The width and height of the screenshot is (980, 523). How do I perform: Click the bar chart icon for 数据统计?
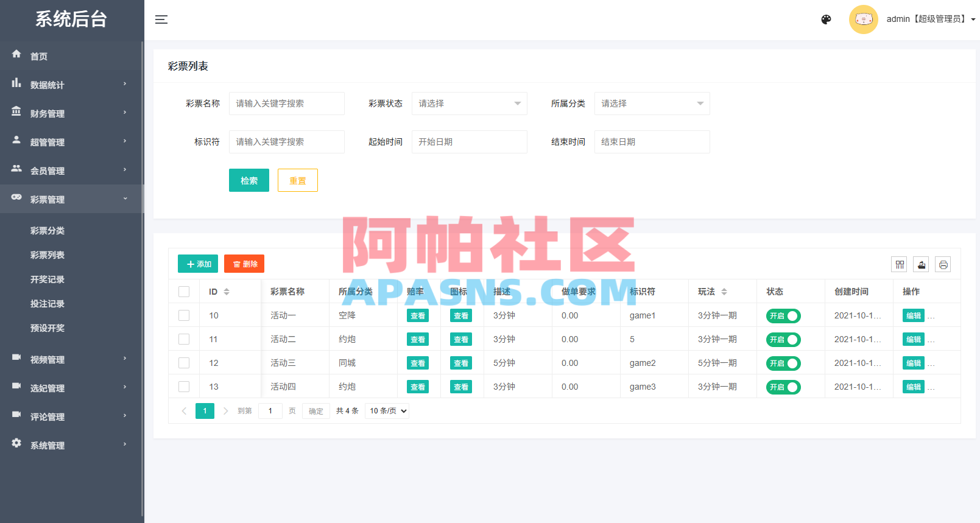pyautogui.click(x=16, y=83)
